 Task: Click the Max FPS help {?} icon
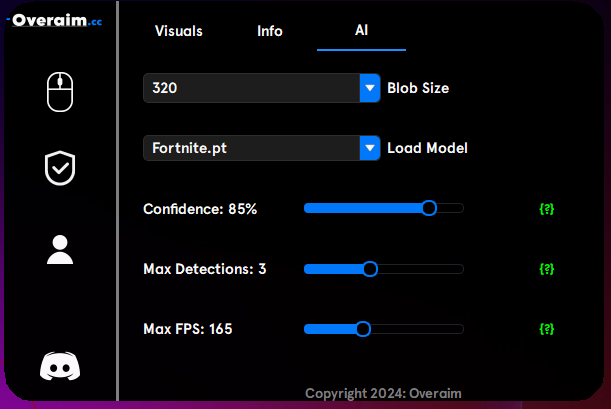[547, 329]
